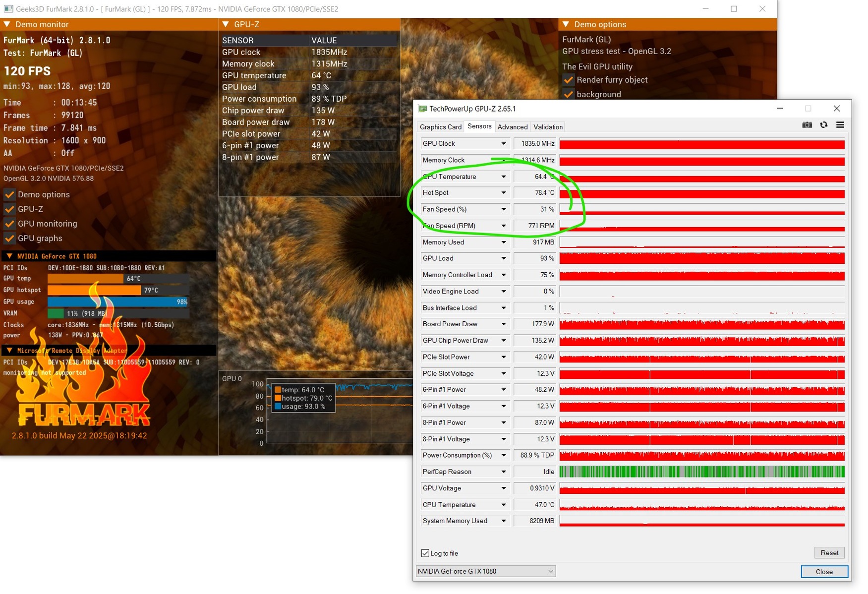Open the Memory Controller Load dropdown
The height and width of the screenshot is (594, 868).
pyautogui.click(x=504, y=275)
